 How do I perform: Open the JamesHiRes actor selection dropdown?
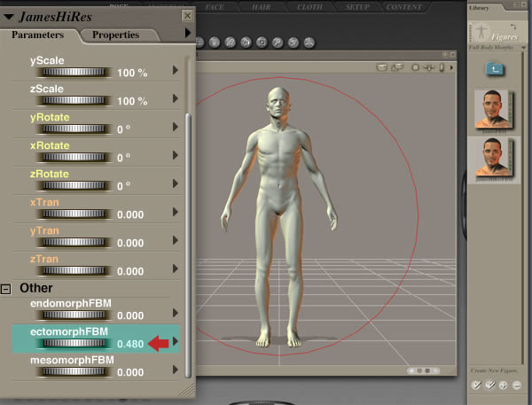[9, 17]
